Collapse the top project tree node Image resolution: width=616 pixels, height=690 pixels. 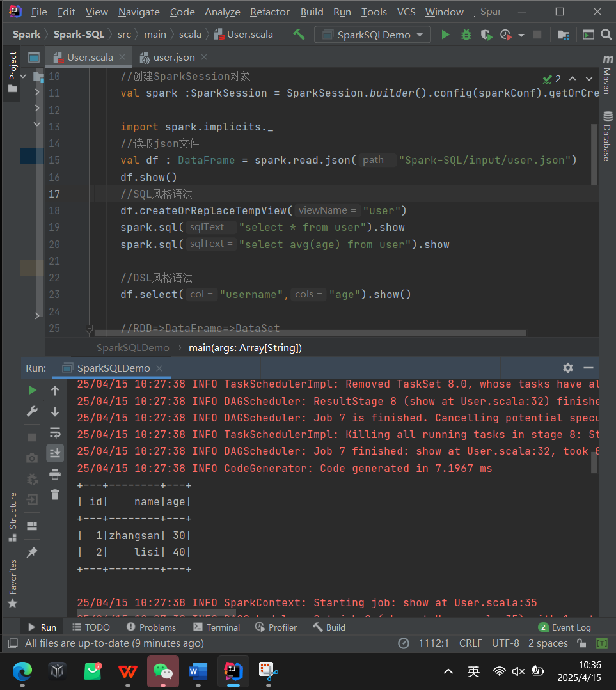[x=24, y=76]
